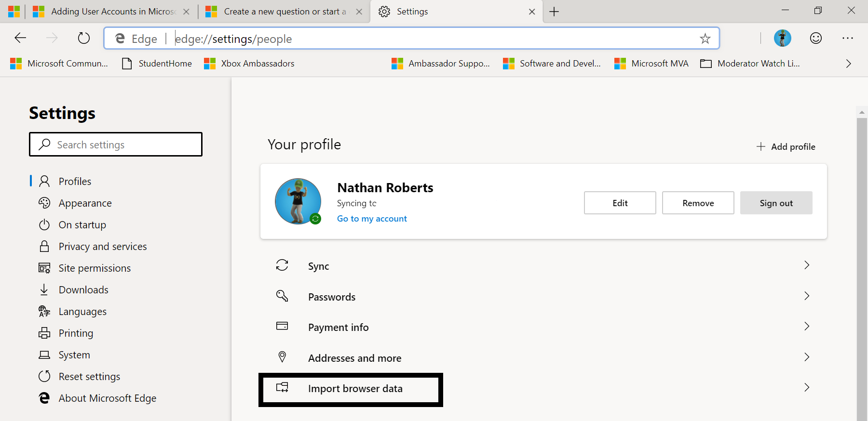868x421 pixels.
Task: Click the Reset settings circular arrow icon
Action: coord(44,376)
